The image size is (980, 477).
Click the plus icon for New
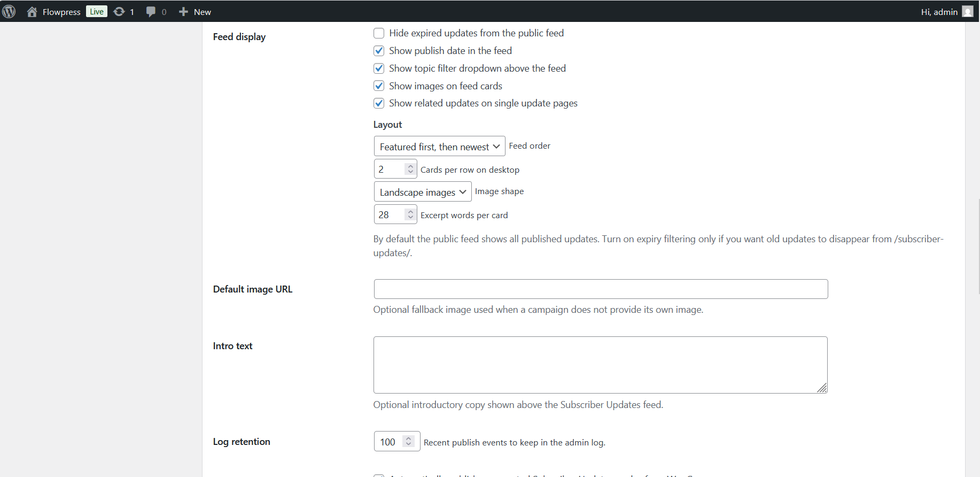coord(183,12)
